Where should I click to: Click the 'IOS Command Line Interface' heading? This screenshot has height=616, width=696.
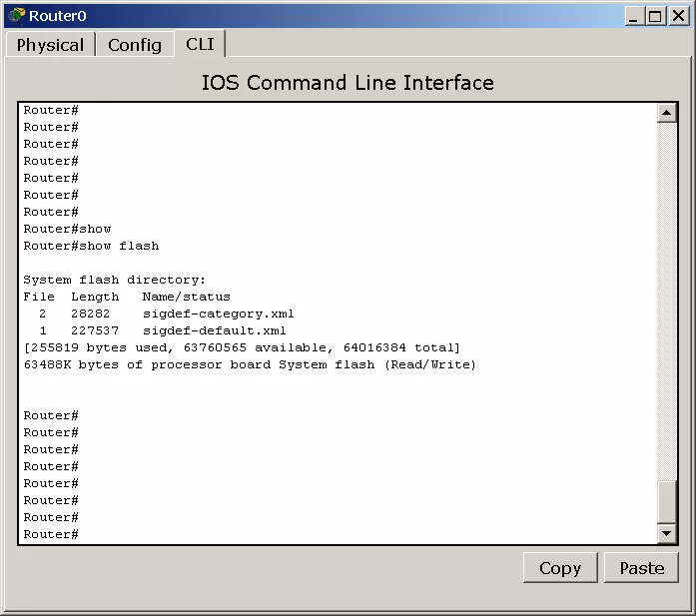click(x=348, y=83)
